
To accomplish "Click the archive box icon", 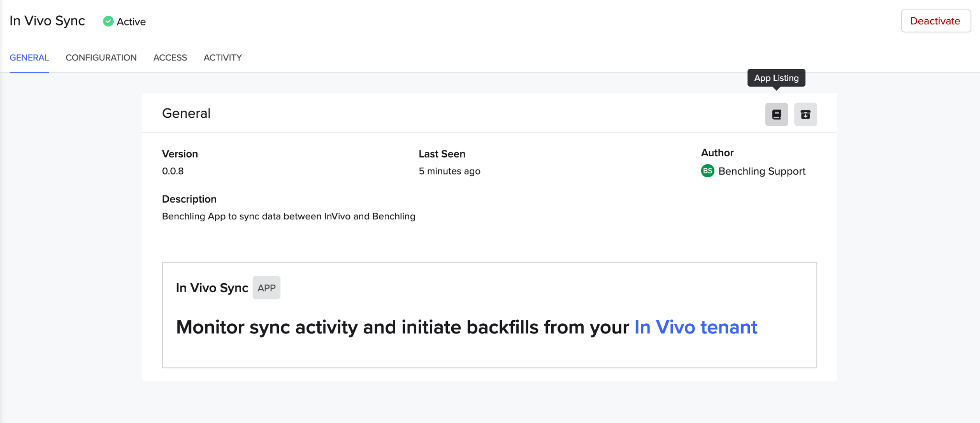I will click(x=805, y=114).
